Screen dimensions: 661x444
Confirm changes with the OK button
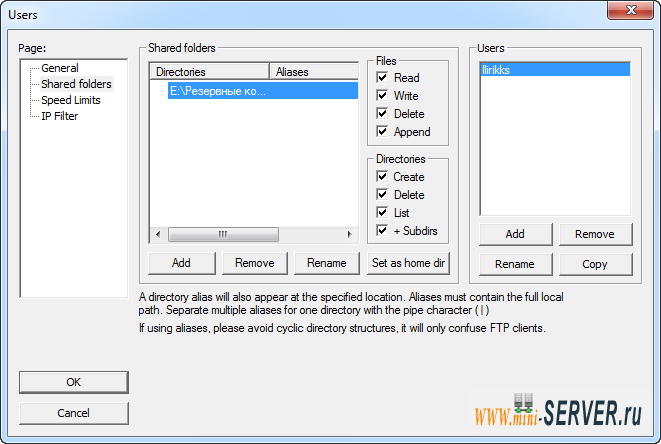(x=74, y=382)
